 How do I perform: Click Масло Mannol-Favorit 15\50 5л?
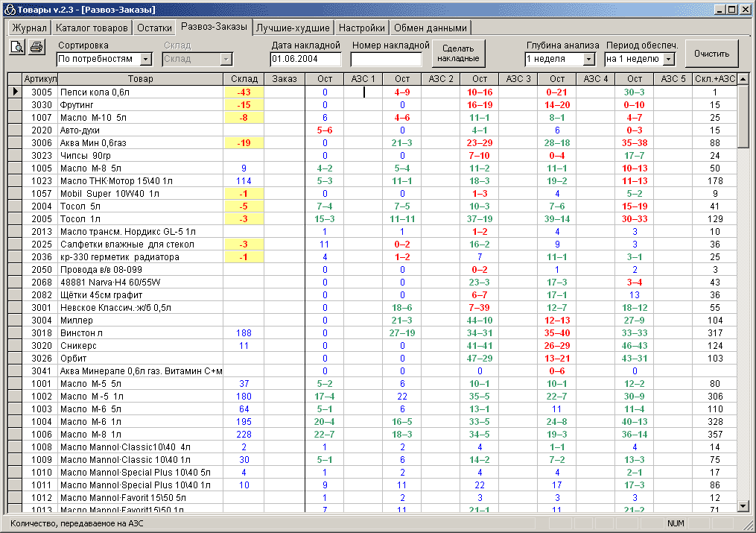point(123,498)
